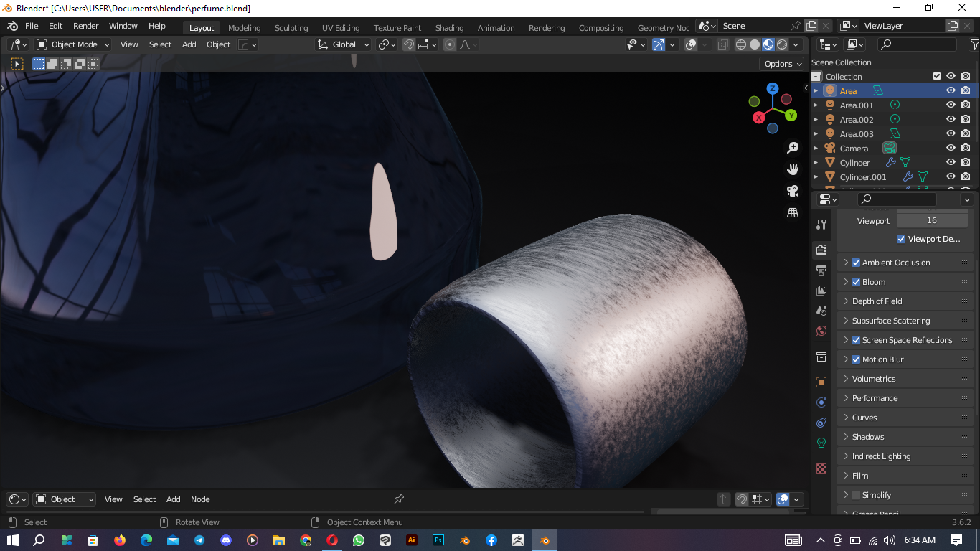Screen dimensions: 980x551
Task: Open the View Layer properties icon
Action: 821,290
